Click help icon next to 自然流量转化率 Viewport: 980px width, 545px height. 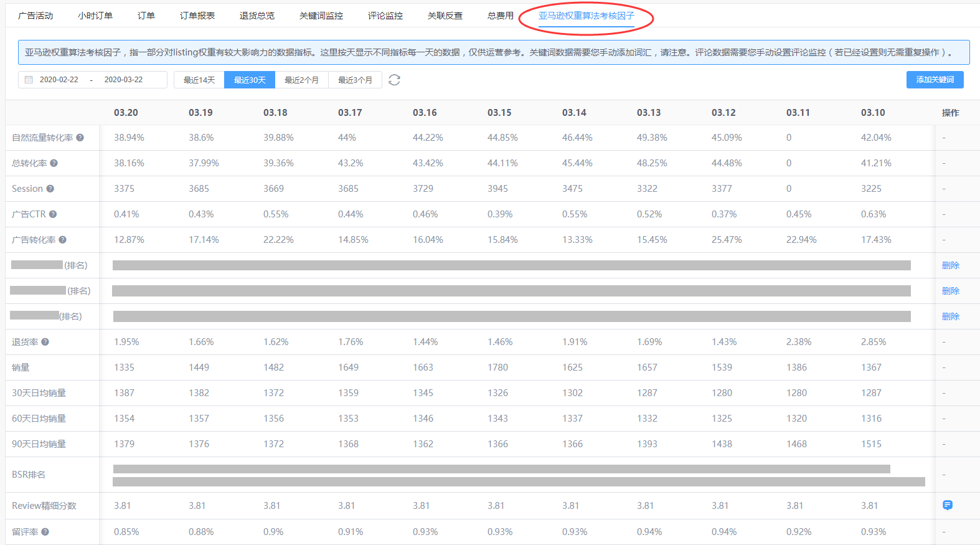click(x=80, y=138)
